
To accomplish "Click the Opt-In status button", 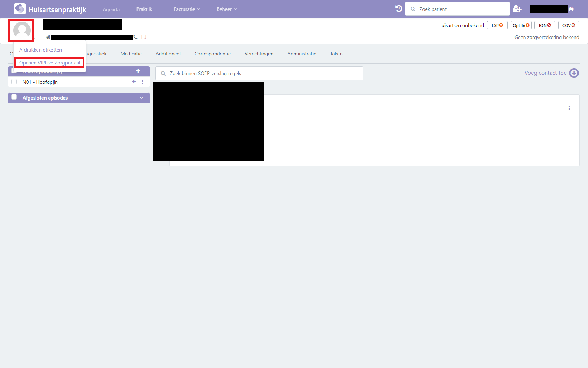I will 521,25.
